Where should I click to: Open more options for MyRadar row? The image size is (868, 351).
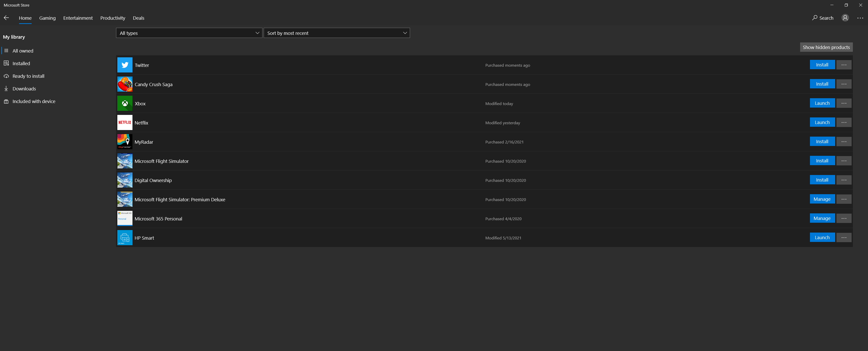tap(844, 142)
